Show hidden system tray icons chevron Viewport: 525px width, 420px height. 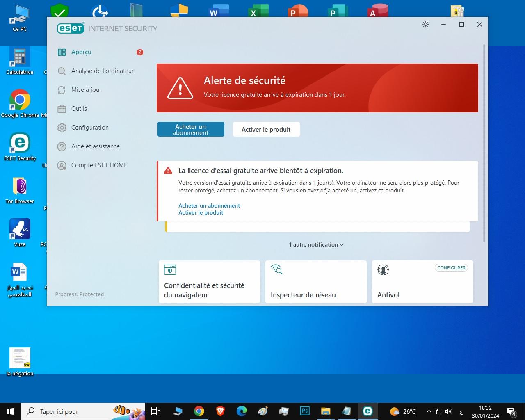[x=429, y=411]
